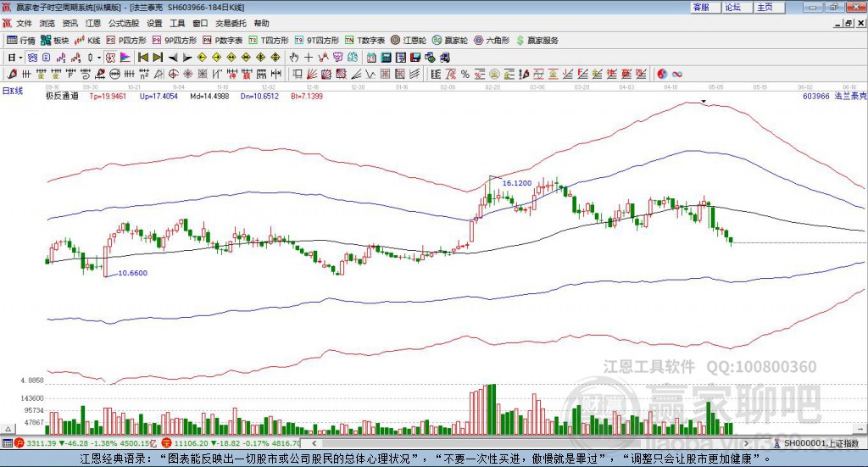Click the 10.6600 low price marker
This screenshot has width=868, height=467.
pyautogui.click(x=133, y=273)
